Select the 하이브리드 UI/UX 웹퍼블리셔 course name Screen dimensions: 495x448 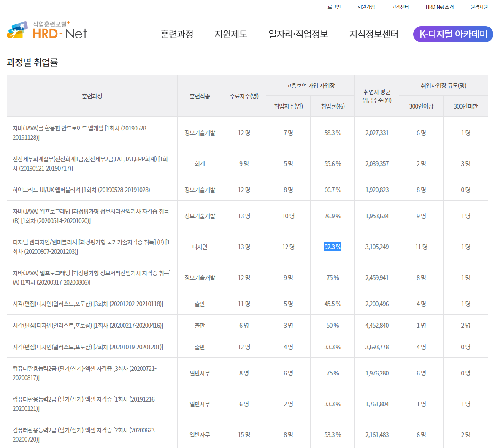pyautogui.click(x=82, y=190)
